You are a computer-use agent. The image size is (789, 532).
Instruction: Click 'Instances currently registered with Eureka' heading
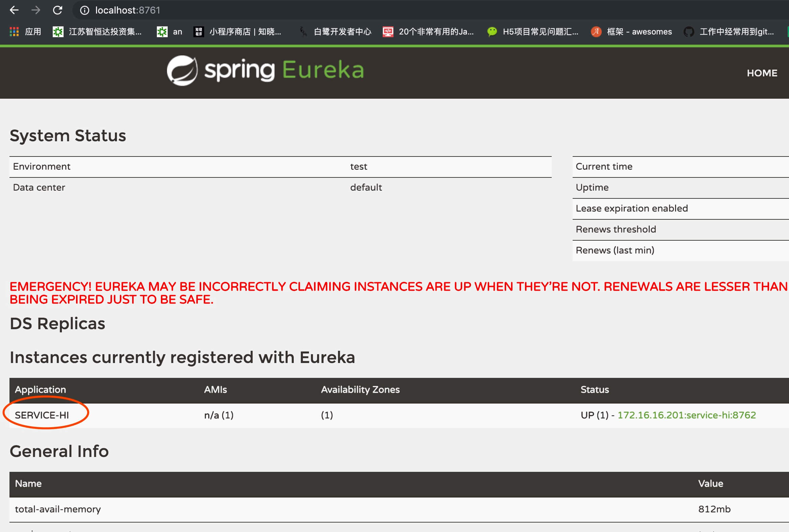click(x=182, y=358)
